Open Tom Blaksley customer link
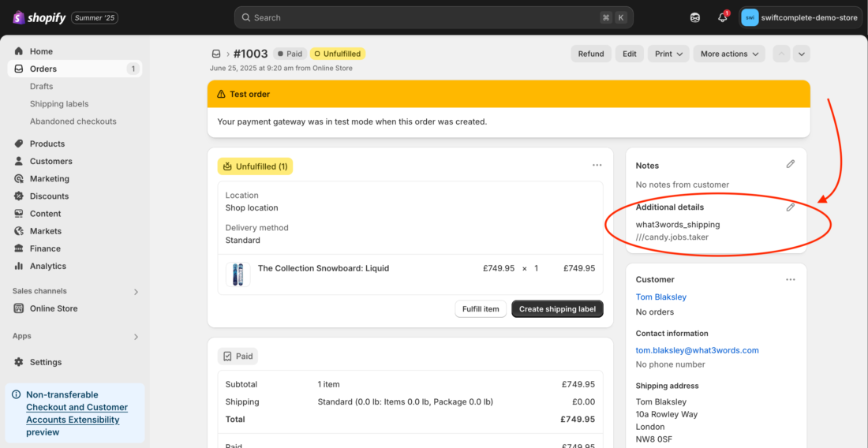Viewport: 868px width, 448px height. click(x=661, y=297)
